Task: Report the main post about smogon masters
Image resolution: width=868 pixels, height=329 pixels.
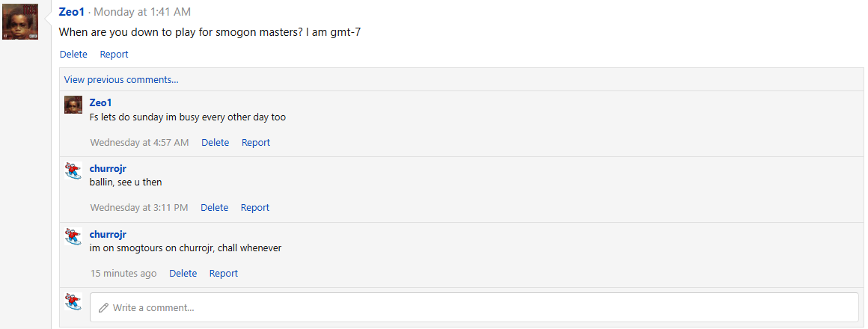Action: pos(114,55)
